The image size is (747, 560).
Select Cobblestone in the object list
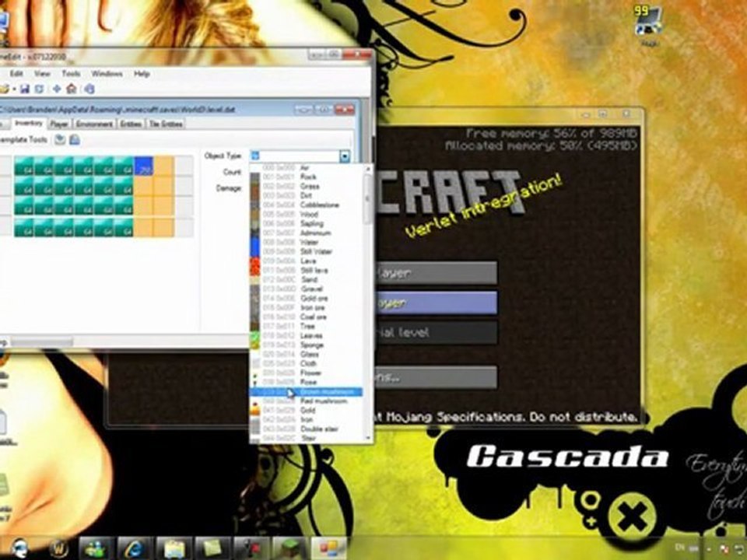pyautogui.click(x=307, y=205)
